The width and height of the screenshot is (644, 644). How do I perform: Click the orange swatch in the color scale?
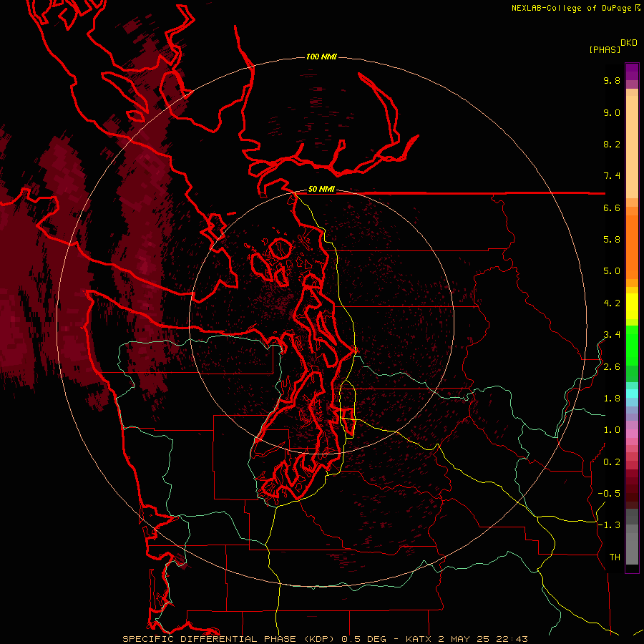pos(632,246)
